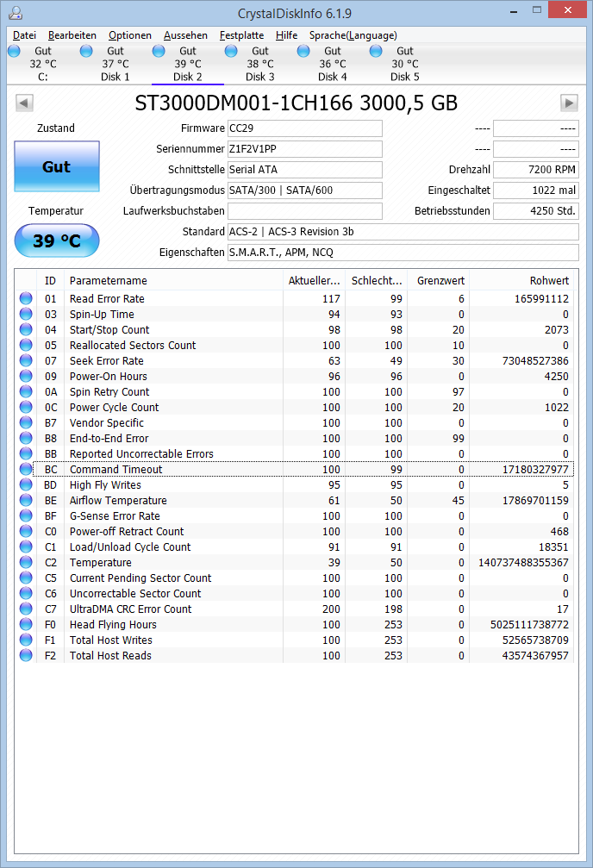The width and height of the screenshot is (593, 868).
Task: Click status orb for Load/Unload Cycle Count
Action: pyautogui.click(x=26, y=546)
